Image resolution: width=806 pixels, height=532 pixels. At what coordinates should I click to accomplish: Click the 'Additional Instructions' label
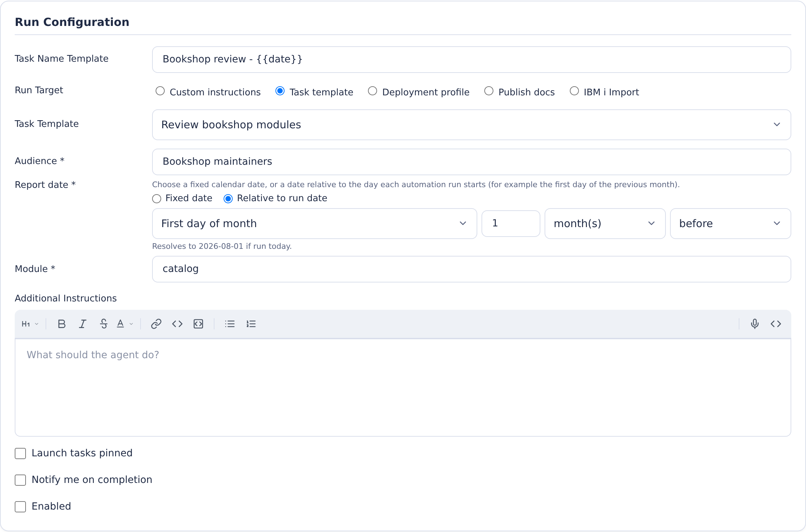pos(66,298)
